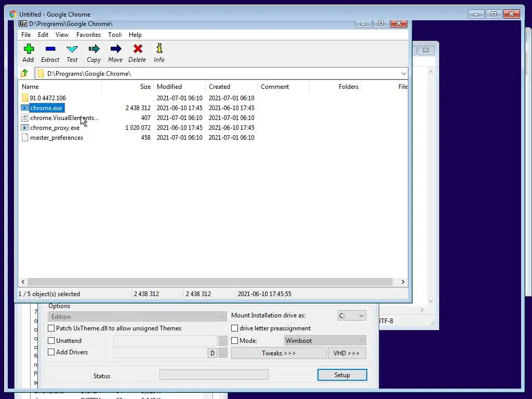Viewport: 532px width, 399px height.
Task: Click the Status progress bar
Action: pyautogui.click(x=214, y=375)
